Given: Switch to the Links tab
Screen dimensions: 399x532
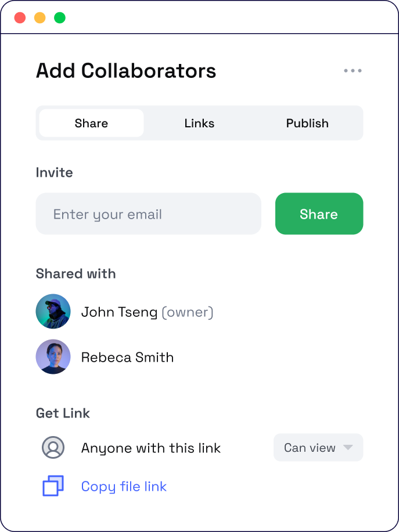Looking at the screenshot, I should pos(199,123).
